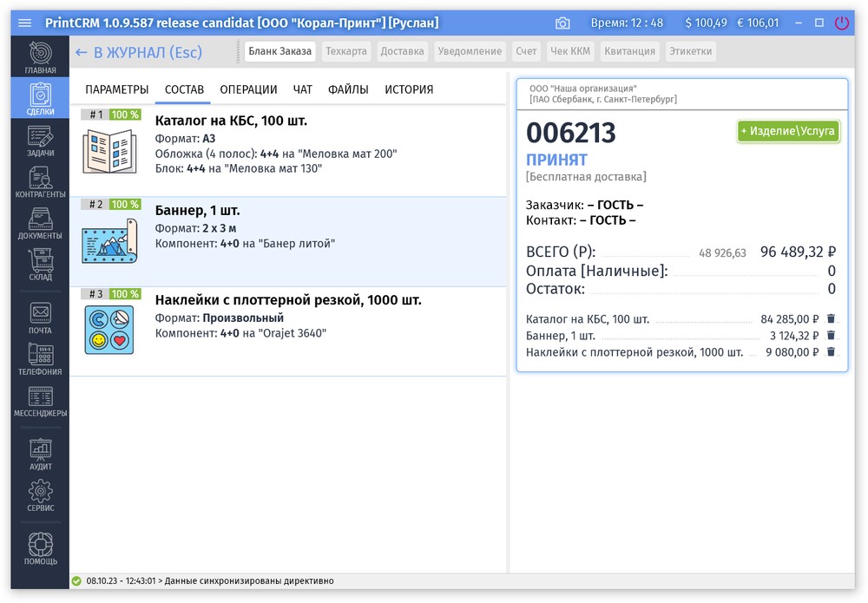Screen dimensions: 868x603
Task: Open the Сделки sidebar section
Action: pyautogui.click(x=41, y=98)
